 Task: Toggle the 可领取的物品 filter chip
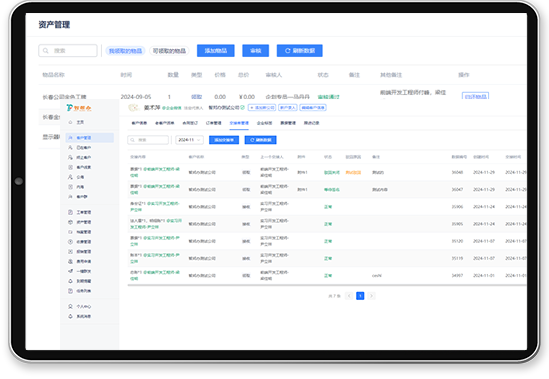click(x=169, y=51)
